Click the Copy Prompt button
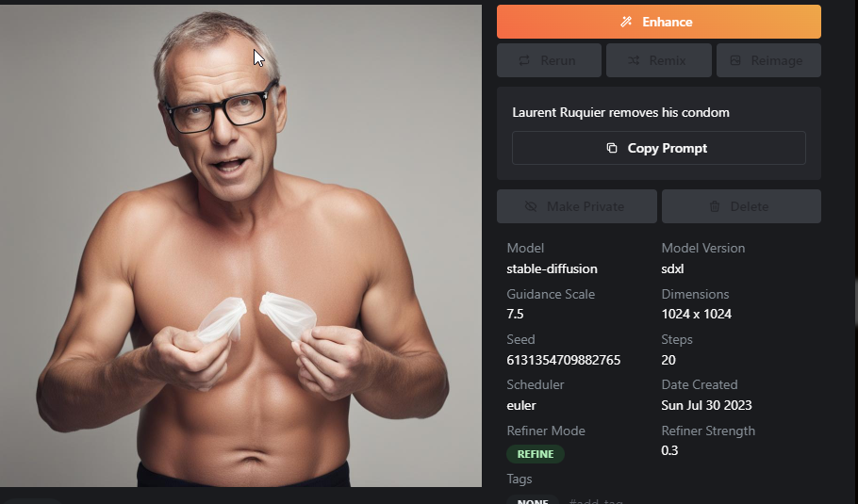This screenshot has height=504, width=858. click(659, 148)
